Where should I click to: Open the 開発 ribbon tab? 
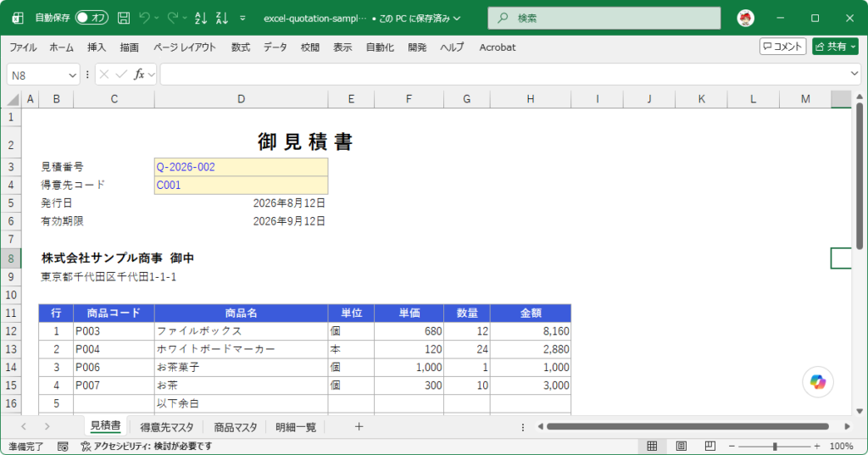pyautogui.click(x=417, y=47)
